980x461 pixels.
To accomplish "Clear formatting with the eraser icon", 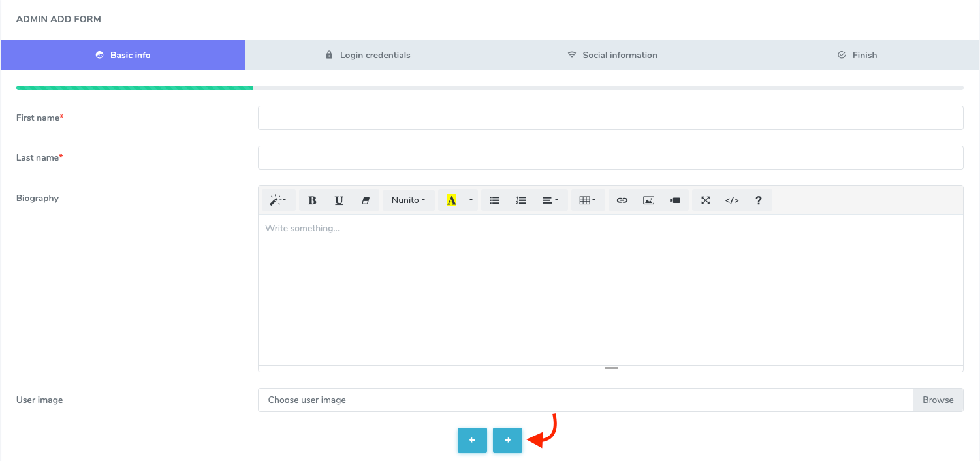I will pos(366,200).
